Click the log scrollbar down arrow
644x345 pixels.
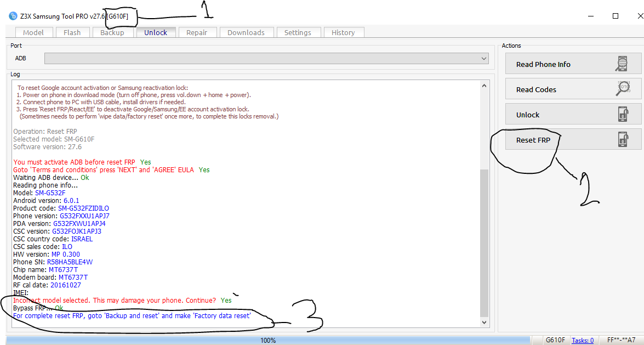click(484, 323)
